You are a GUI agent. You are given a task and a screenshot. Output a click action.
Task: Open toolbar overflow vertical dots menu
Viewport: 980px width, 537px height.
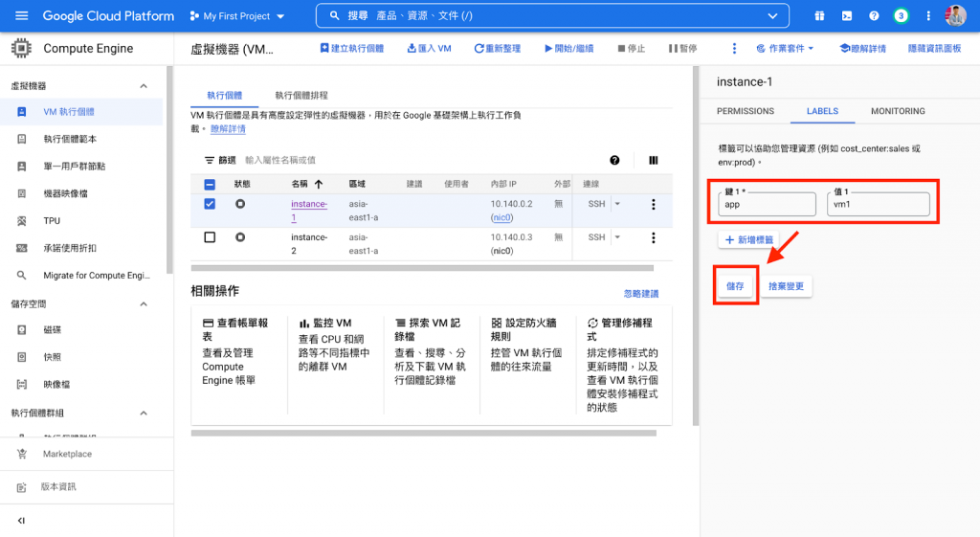[x=734, y=48]
